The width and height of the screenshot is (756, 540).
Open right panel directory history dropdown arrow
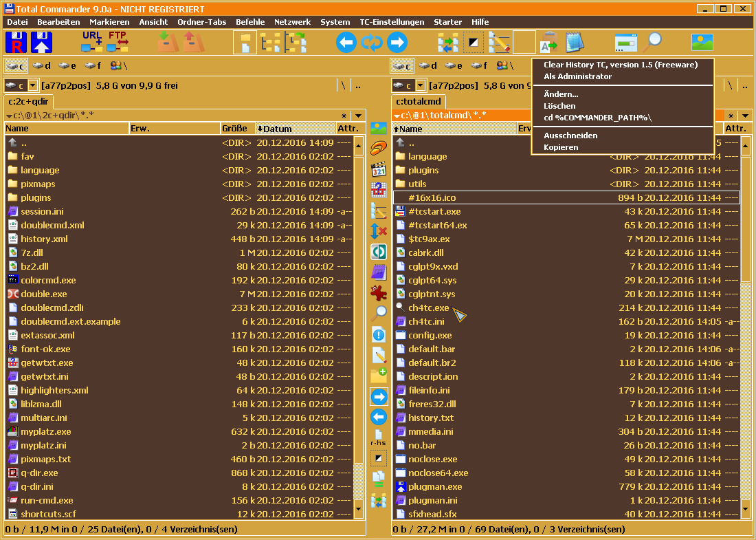[746, 116]
